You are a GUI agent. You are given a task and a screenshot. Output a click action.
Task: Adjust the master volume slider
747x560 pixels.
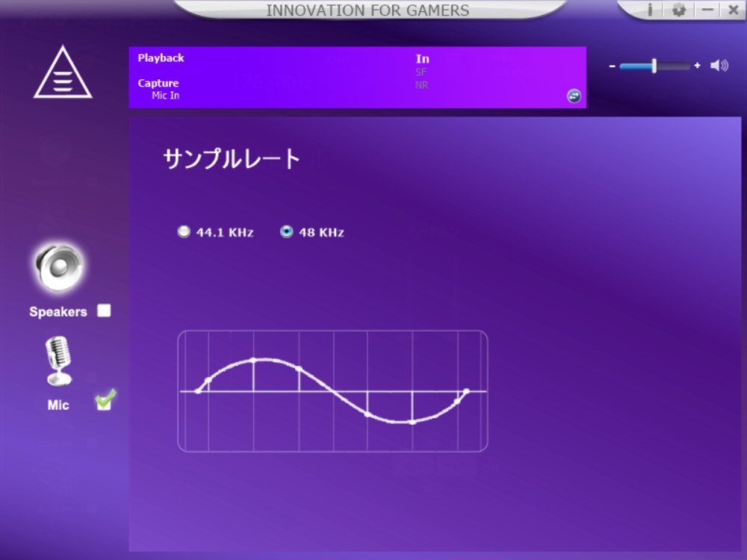pos(654,66)
